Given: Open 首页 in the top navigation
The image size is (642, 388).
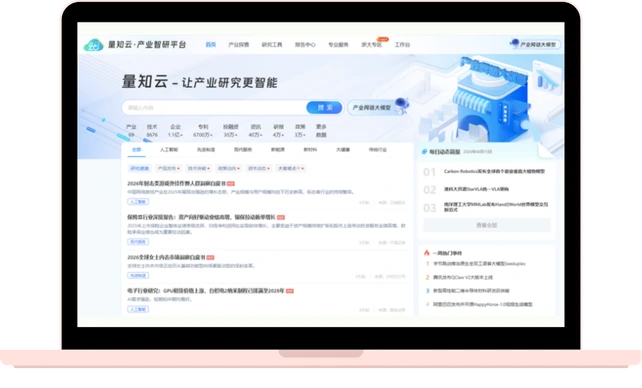Looking at the screenshot, I should point(210,45).
